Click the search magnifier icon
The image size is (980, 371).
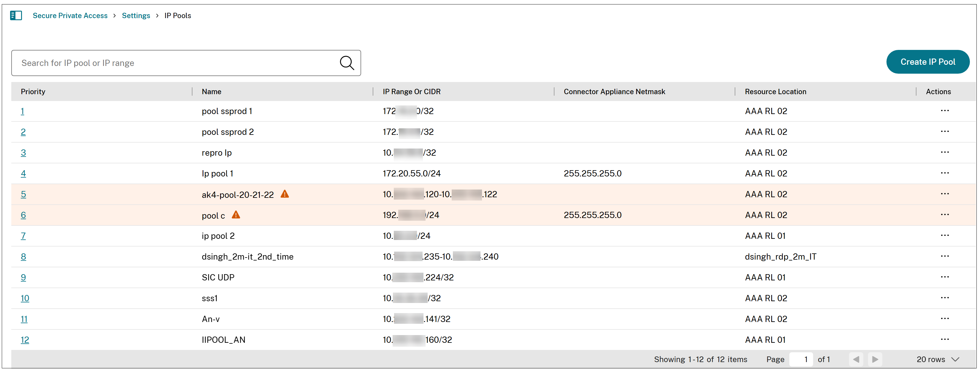point(347,63)
